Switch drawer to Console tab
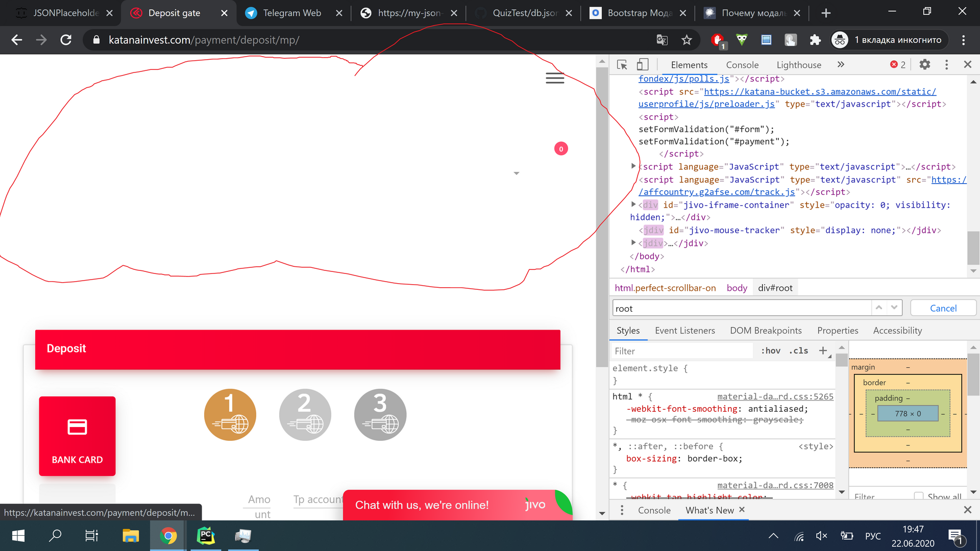This screenshot has height=551, width=980. point(654,510)
